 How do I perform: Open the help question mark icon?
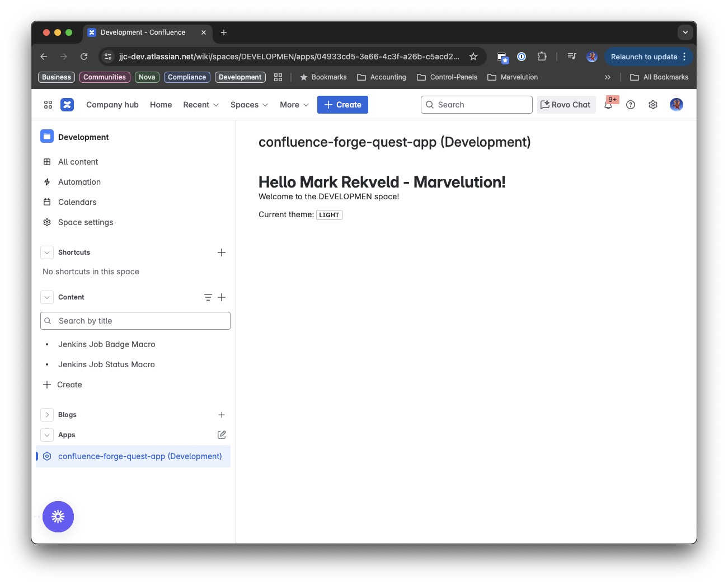click(631, 105)
